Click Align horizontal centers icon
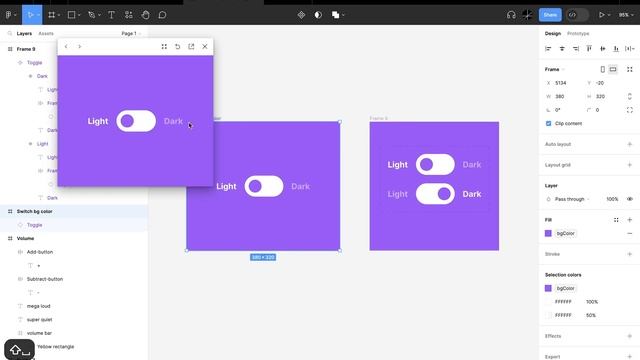Image resolution: width=640 pixels, height=360 pixels. coord(562,49)
